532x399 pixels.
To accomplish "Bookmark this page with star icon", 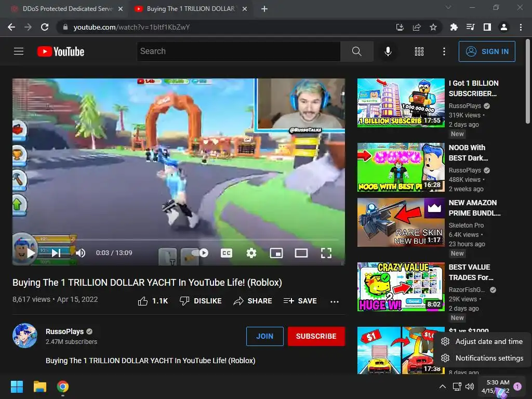I will pos(433,27).
